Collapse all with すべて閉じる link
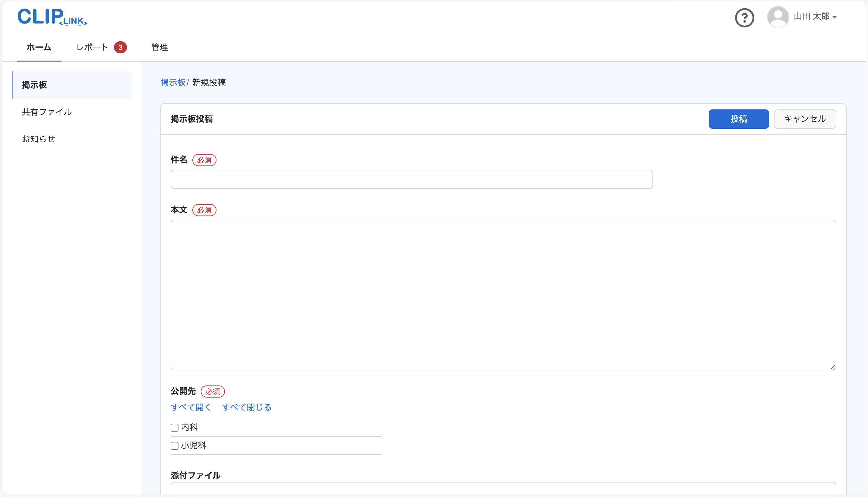This screenshot has width=868, height=497. (x=247, y=407)
